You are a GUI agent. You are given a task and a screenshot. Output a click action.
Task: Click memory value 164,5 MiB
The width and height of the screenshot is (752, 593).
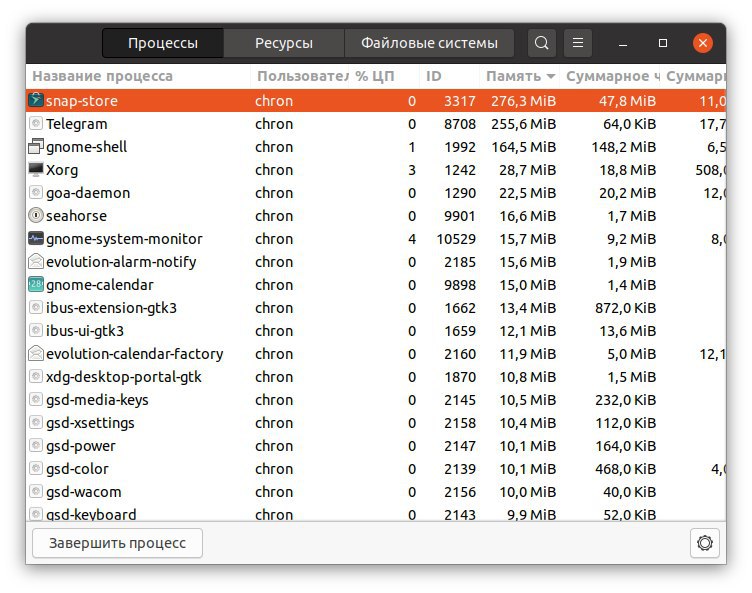point(523,147)
